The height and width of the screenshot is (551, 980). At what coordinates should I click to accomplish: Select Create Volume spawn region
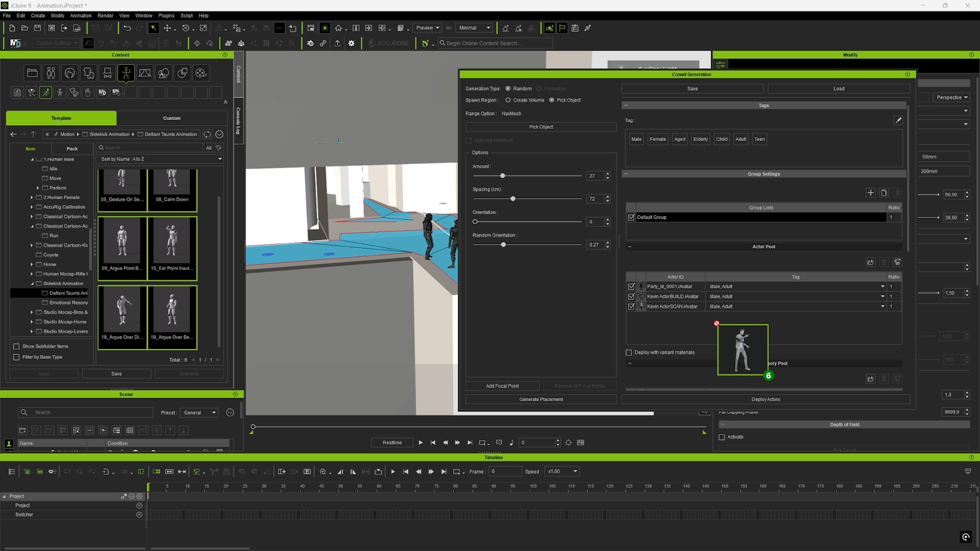[508, 100]
